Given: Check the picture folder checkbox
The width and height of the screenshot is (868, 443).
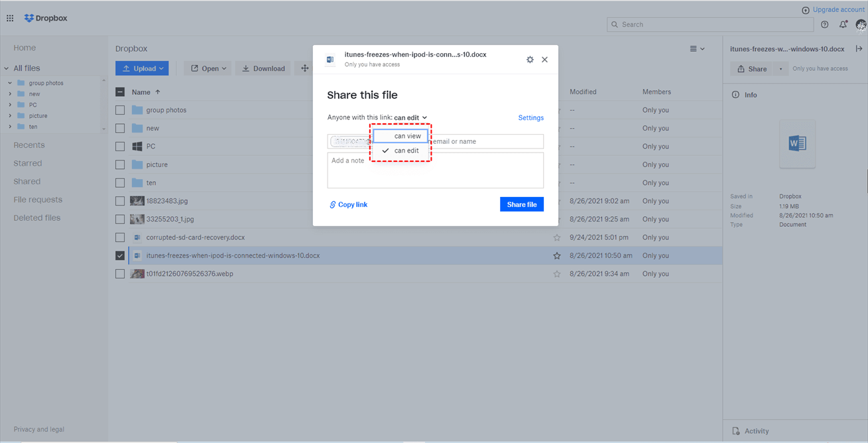Looking at the screenshot, I should point(120,164).
